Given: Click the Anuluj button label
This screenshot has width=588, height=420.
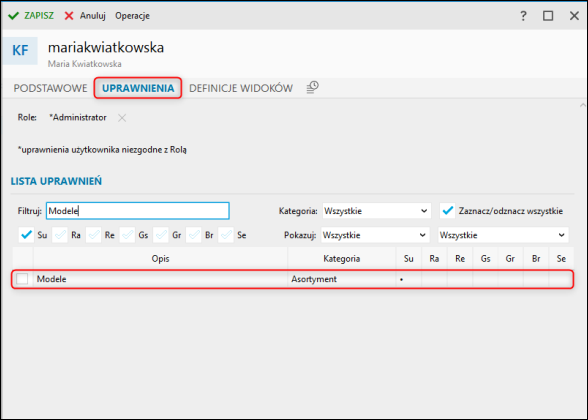Looking at the screenshot, I should tap(93, 16).
